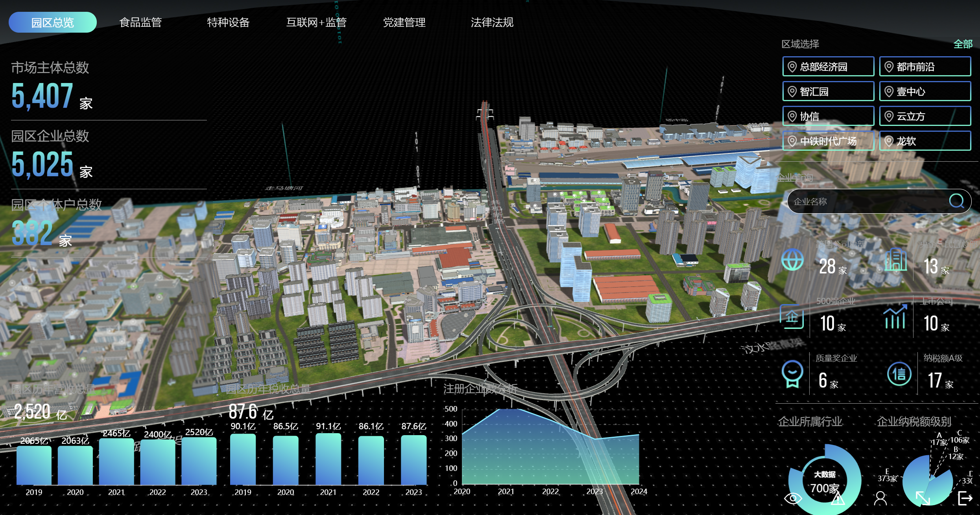Open the 特种设备 tab
980x515 pixels.
pyautogui.click(x=228, y=22)
